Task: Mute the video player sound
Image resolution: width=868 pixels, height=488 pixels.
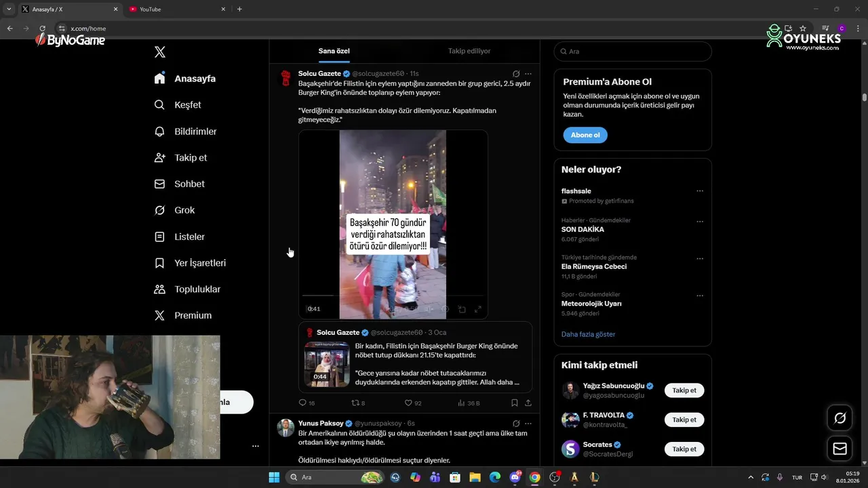Action: pyautogui.click(x=428, y=309)
